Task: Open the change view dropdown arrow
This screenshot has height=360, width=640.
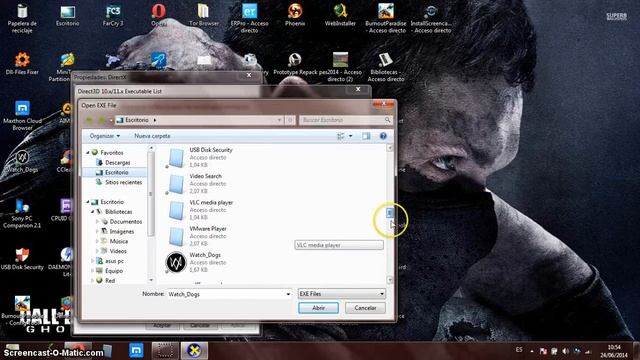Action: coord(351,136)
